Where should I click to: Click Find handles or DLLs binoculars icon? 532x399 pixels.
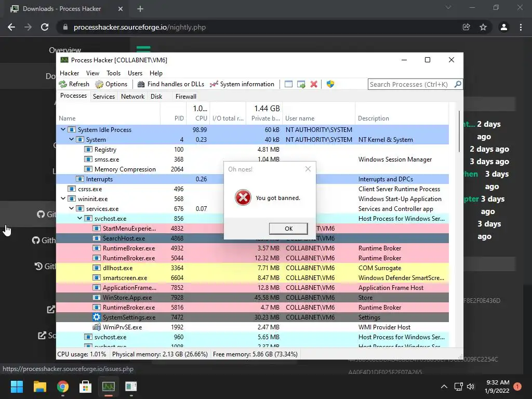(x=141, y=84)
